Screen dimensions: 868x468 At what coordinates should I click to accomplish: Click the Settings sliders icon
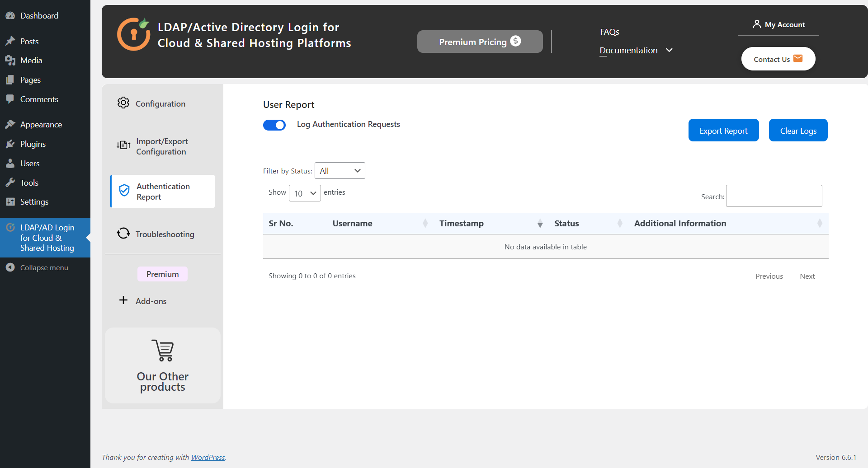click(10, 202)
